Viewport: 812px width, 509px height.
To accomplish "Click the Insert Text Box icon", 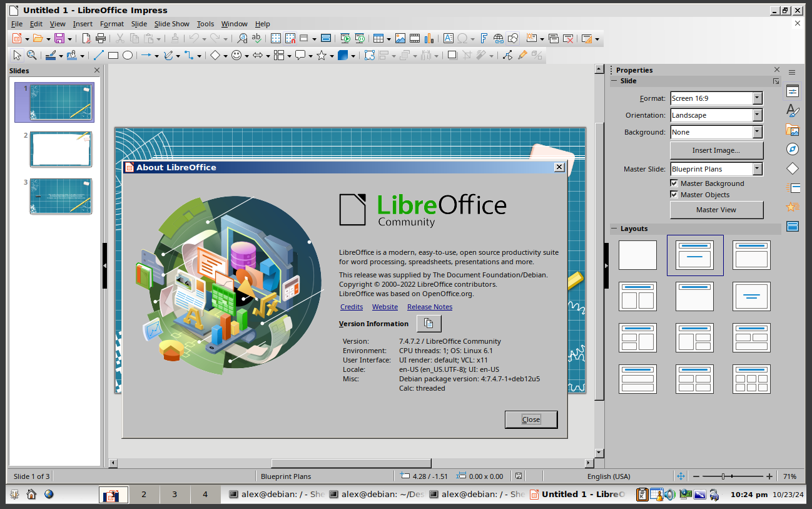I will coord(449,39).
